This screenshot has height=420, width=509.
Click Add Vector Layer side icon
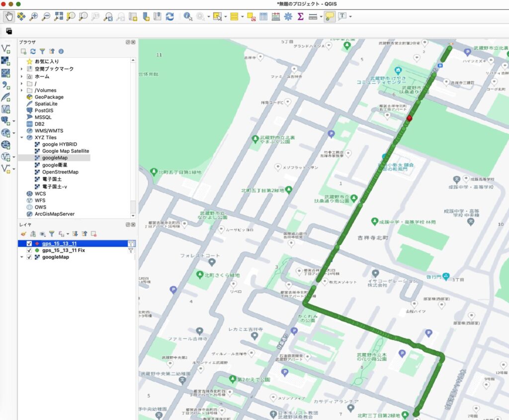(x=5, y=49)
